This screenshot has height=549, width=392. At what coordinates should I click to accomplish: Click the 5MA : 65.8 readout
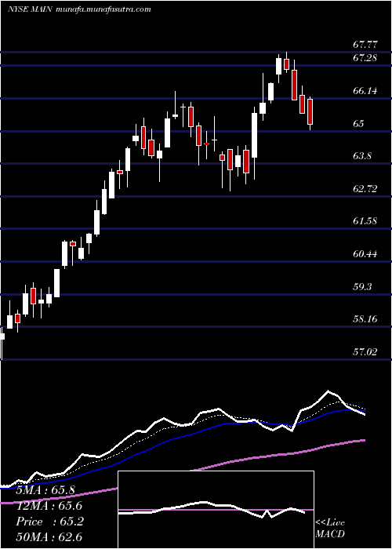(x=45, y=490)
